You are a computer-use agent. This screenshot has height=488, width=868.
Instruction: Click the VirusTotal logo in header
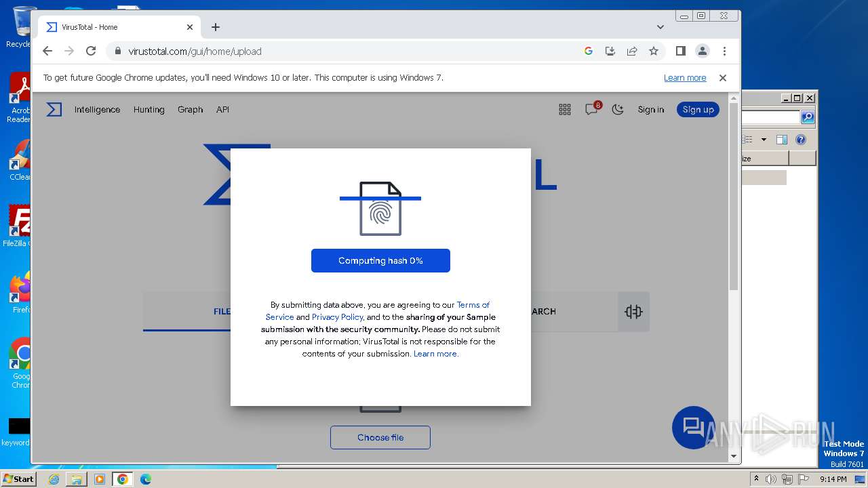54,109
